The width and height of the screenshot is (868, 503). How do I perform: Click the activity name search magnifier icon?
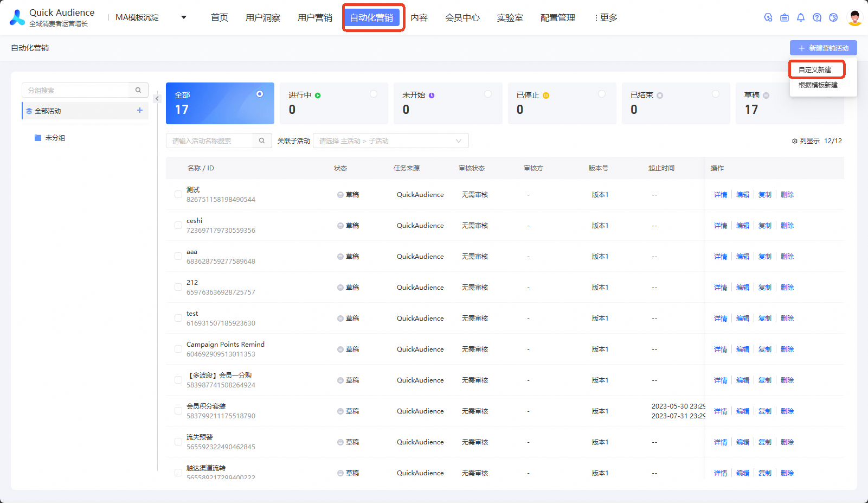pyautogui.click(x=262, y=141)
